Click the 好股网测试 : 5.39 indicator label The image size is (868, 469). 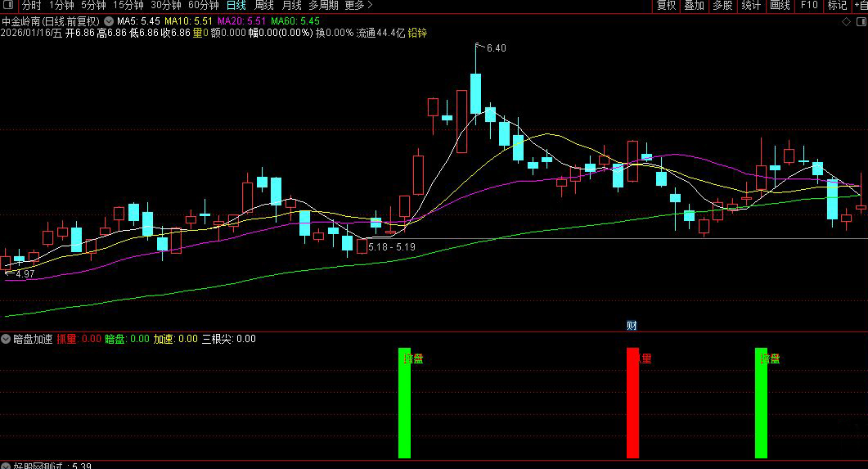[x=52, y=467]
